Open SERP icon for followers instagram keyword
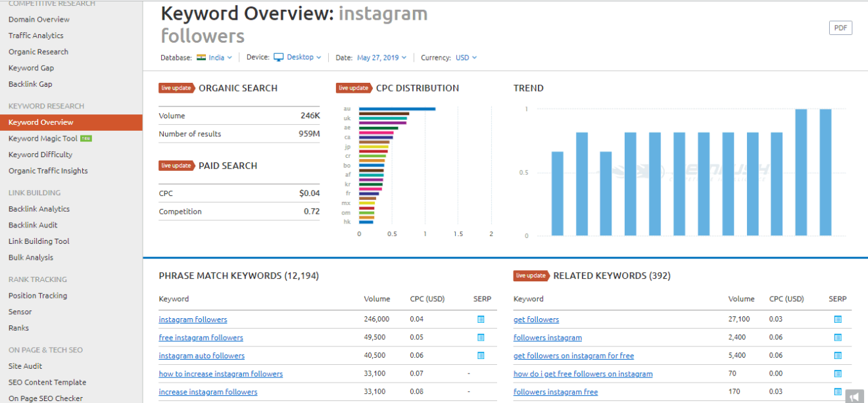Screen dimensions: 868x403 pyautogui.click(x=838, y=337)
